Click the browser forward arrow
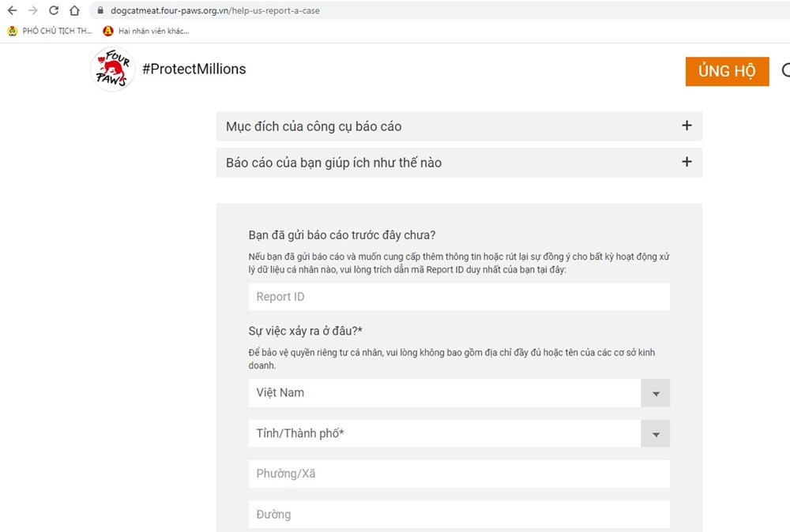Screen dimensions: 790x532 coord(32,10)
